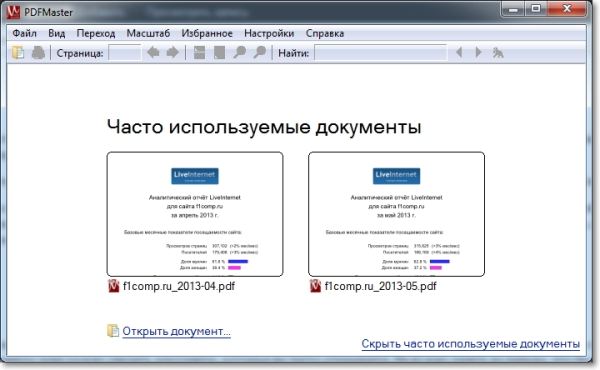600x370 pixels.
Task: Click Скрыть часто используемые документы link
Action: [471, 344]
